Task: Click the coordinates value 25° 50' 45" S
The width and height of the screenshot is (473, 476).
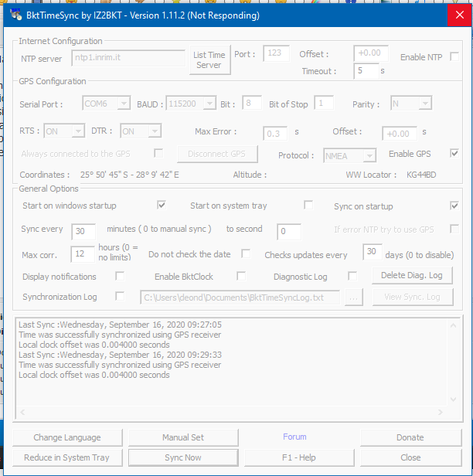Action: 104,175
